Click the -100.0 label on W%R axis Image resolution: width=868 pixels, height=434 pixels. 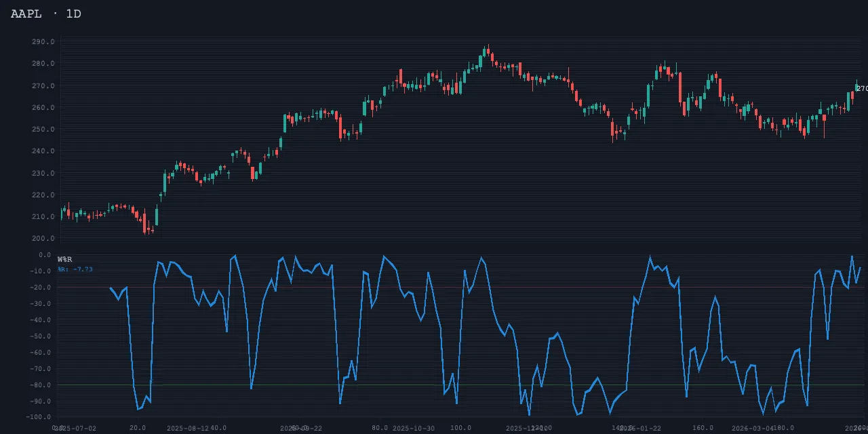pos(40,418)
